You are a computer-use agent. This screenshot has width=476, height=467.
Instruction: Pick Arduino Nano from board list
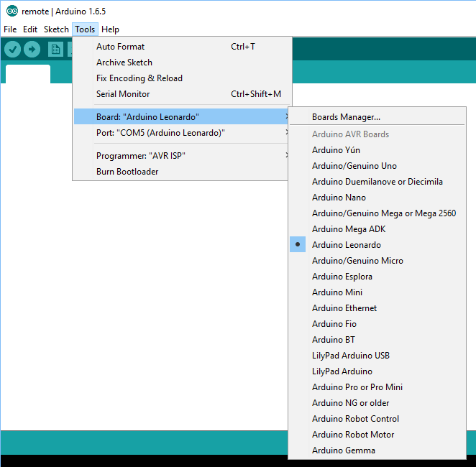339,198
